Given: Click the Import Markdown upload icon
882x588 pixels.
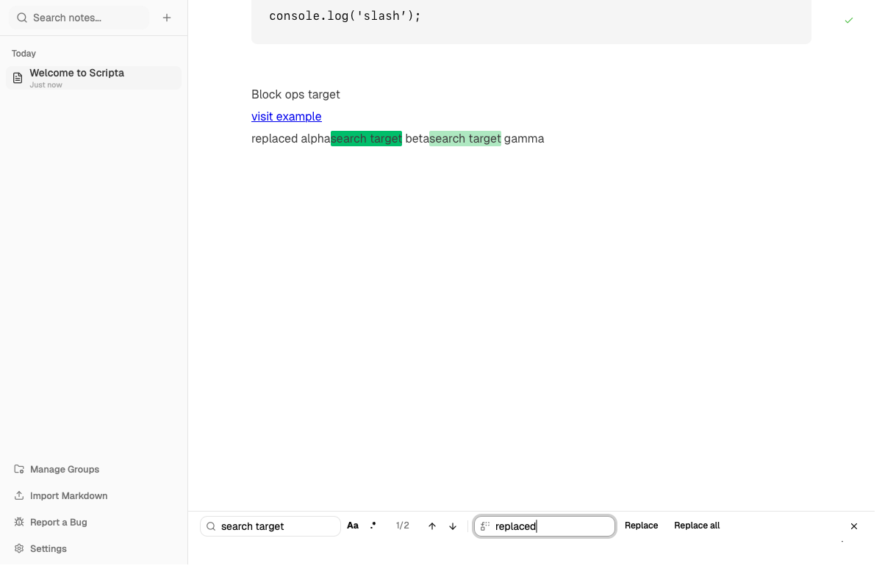Looking at the screenshot, I should [18, 495].
